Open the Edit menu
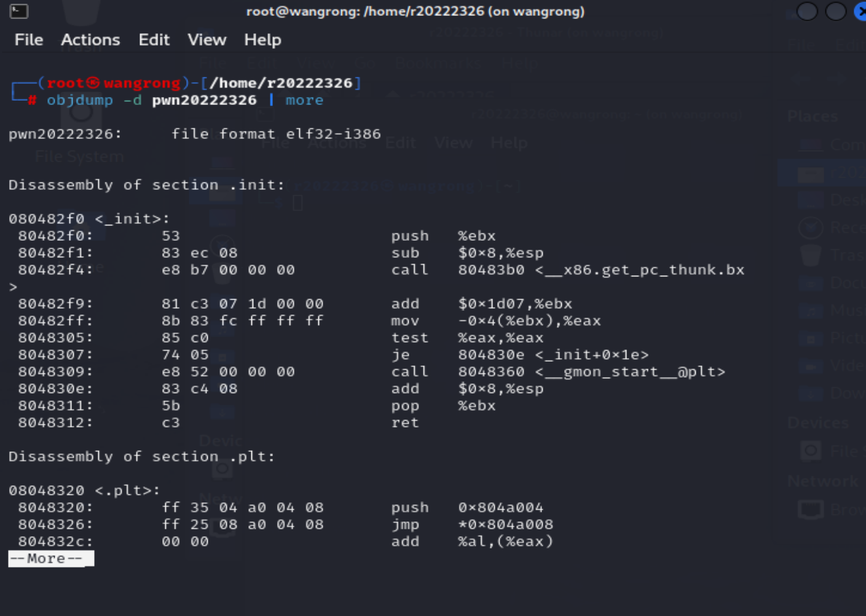The image size is (866, 616). (154, 40)
